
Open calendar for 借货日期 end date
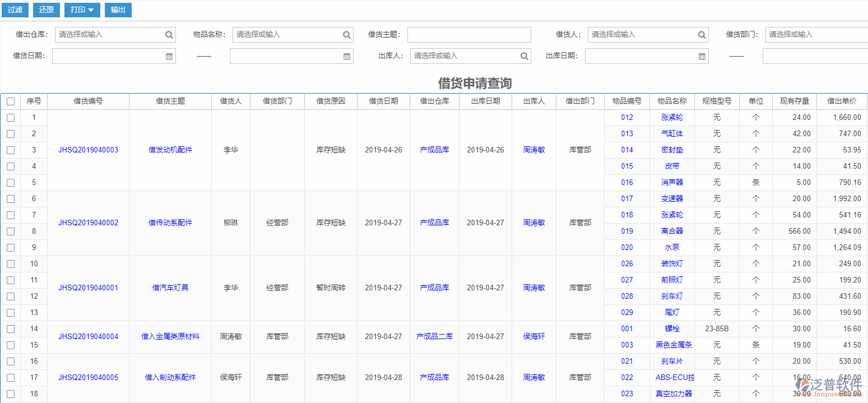pyautogui.click(x=347, y=56)
